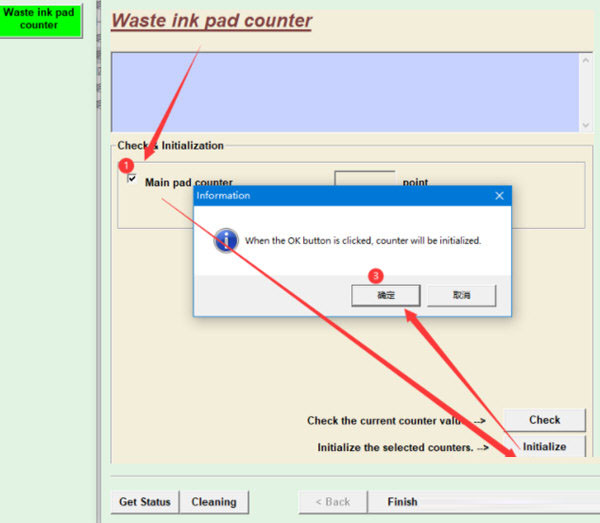
Task: Go to the previous page with < Back
Action: coord(333,502)
